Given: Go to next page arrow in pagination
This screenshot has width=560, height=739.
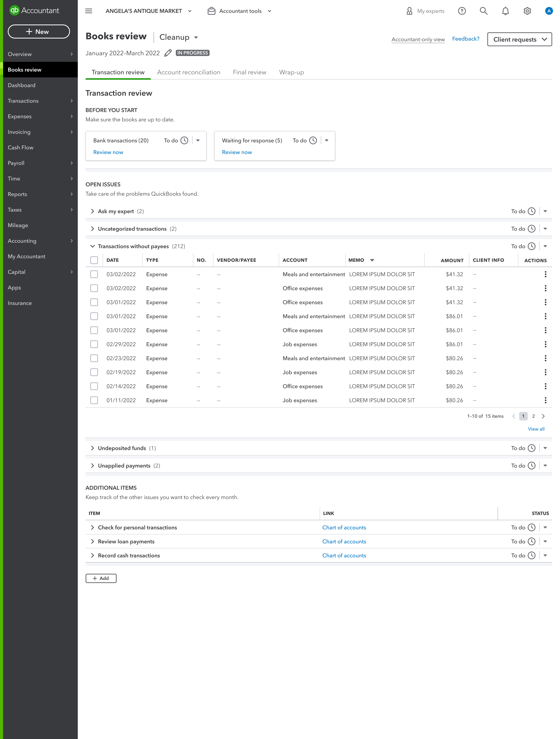Looking at the screenshot, I should (543, 416).
